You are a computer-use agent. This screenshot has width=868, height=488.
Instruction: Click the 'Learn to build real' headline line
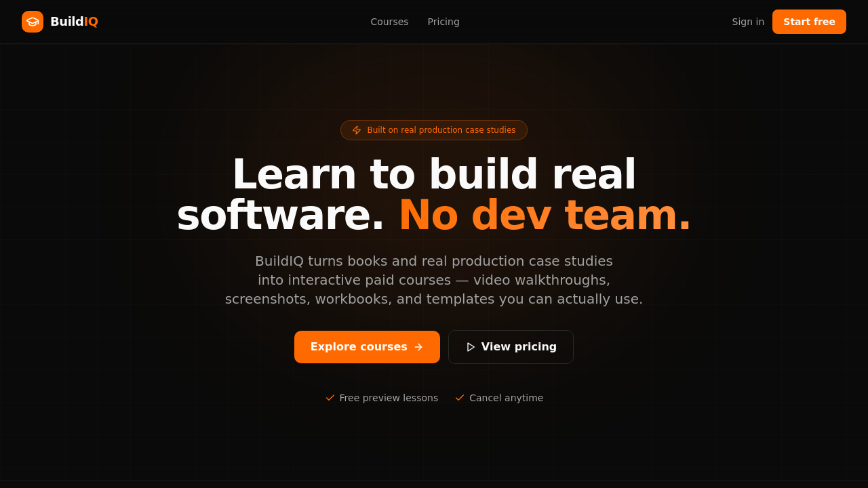tap(434, 175)
